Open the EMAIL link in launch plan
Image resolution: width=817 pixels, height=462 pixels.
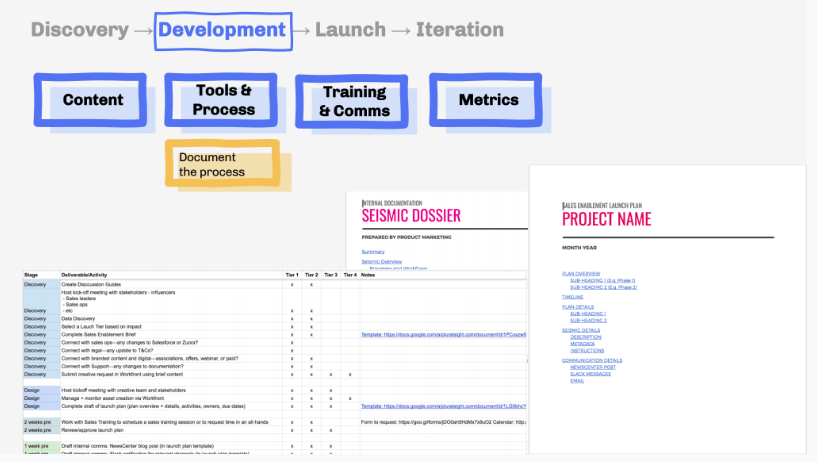(577, 381)
